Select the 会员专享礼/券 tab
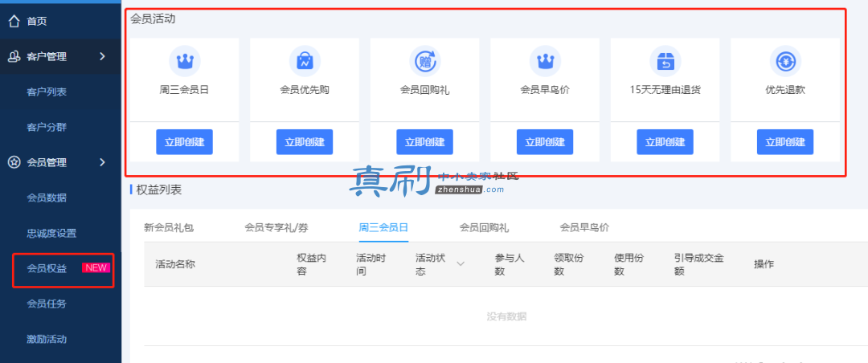The height and width of the screenshot is (363, 868). tap(280, 227)
